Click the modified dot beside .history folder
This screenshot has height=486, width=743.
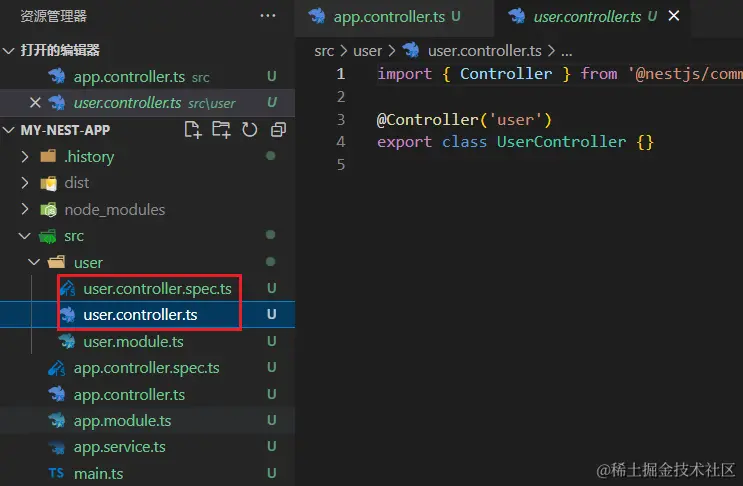pyautogui.click(x=271, y=156)
